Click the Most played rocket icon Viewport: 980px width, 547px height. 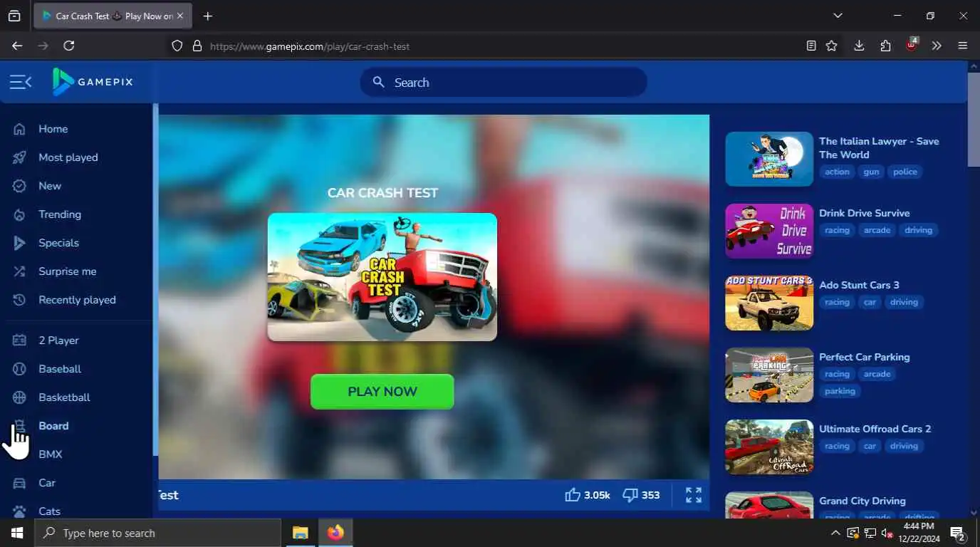19,157
